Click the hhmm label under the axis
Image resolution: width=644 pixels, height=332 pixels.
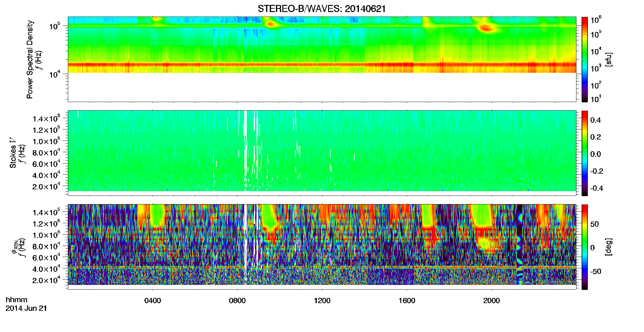[17, 300]
